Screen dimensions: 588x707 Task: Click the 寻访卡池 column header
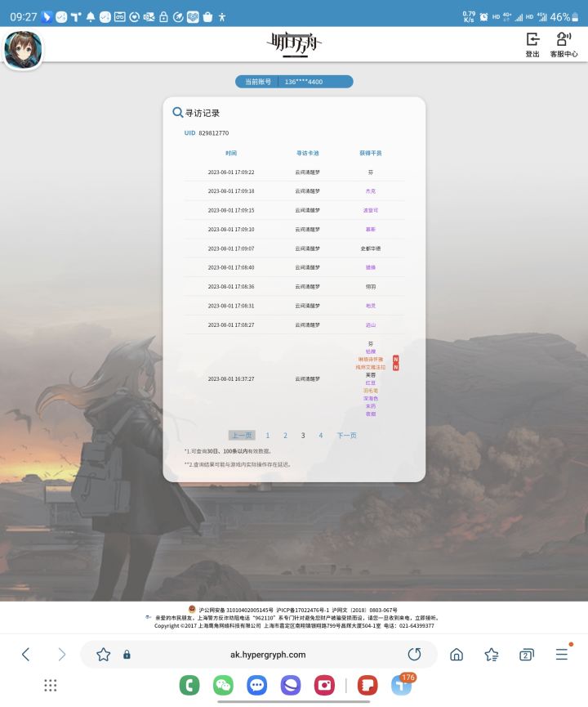pyautogui.click(x=307, y=153)
